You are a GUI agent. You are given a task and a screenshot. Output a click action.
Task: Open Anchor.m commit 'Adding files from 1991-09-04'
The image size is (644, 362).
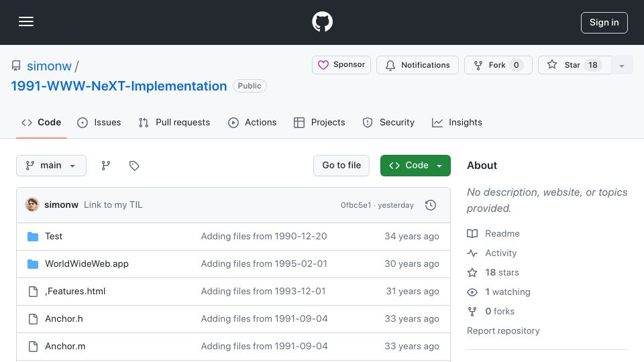pos(264,347)
